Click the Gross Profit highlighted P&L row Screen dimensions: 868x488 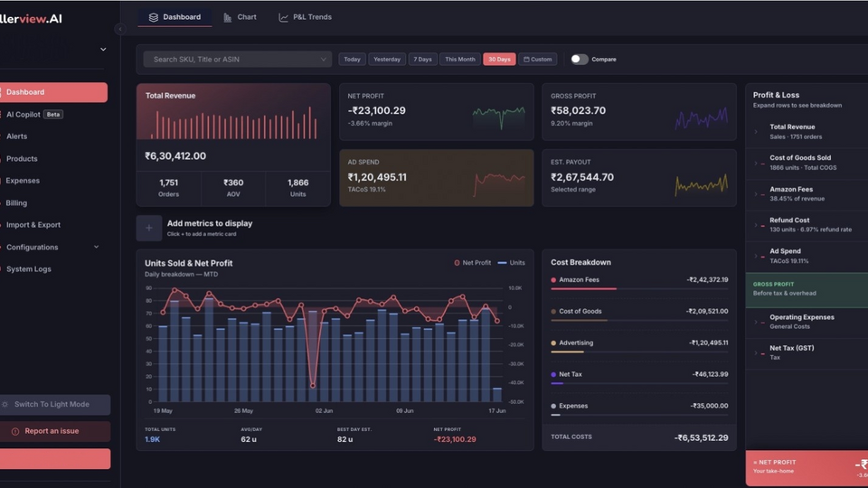coord(807,290)
